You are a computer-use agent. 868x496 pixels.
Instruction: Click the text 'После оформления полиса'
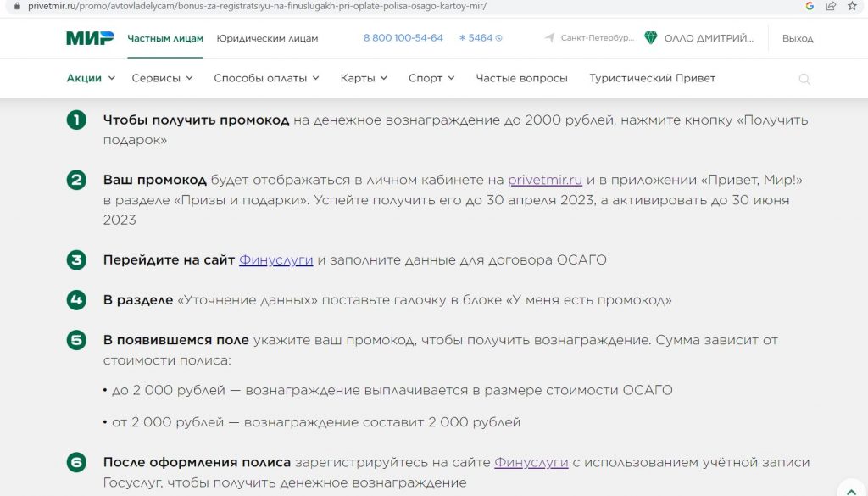(x=197, y=462)
